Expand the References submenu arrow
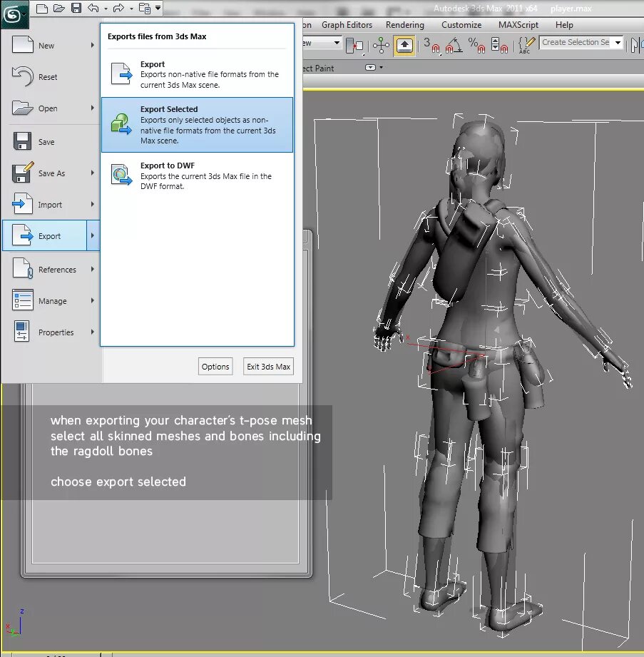This screenshot has height=657, width=644. point(93,269)
